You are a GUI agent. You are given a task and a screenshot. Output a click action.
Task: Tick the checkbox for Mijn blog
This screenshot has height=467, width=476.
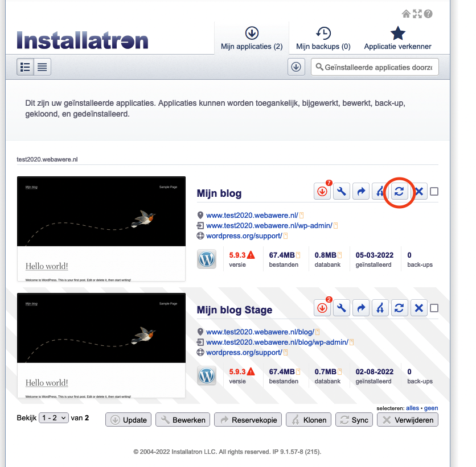click(434, 192)
